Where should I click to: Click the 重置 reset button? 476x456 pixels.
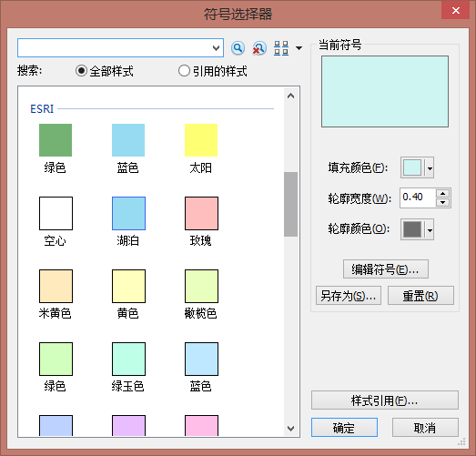click(420, 296)
